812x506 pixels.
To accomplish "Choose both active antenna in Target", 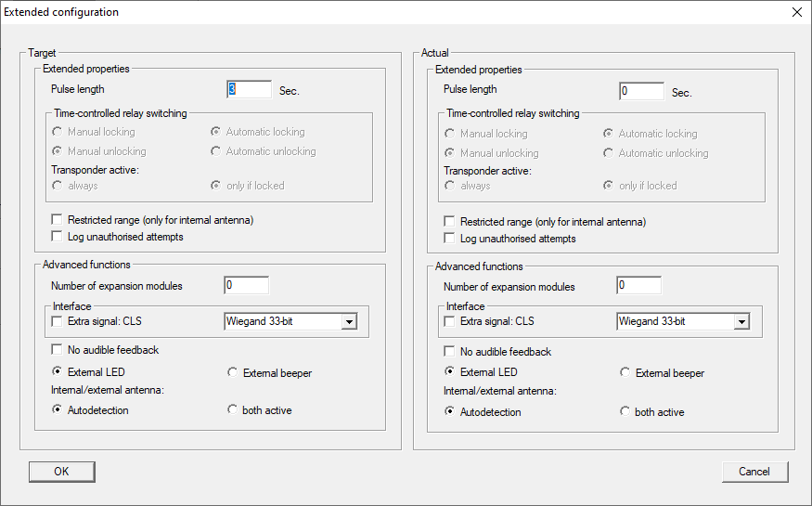I will [233, 409].
